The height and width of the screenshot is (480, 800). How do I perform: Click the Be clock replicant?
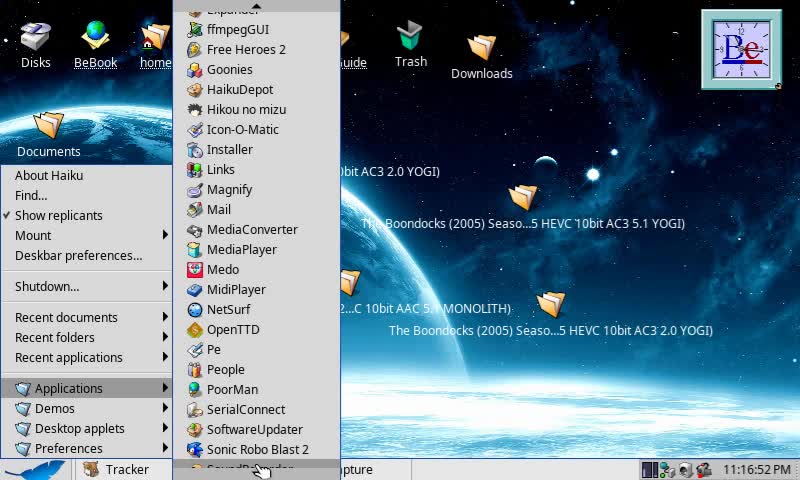tap(741, 49)
